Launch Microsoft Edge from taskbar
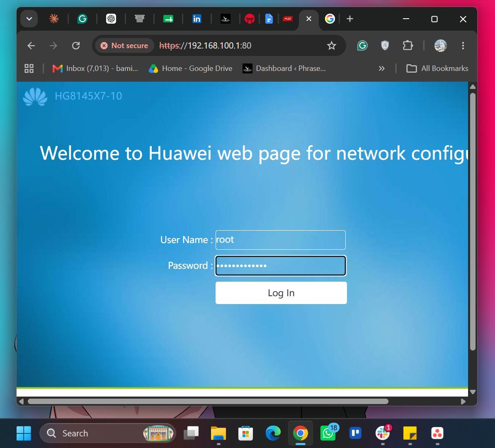Viewport: 495px width, 448px height. (x=273, y=433)
